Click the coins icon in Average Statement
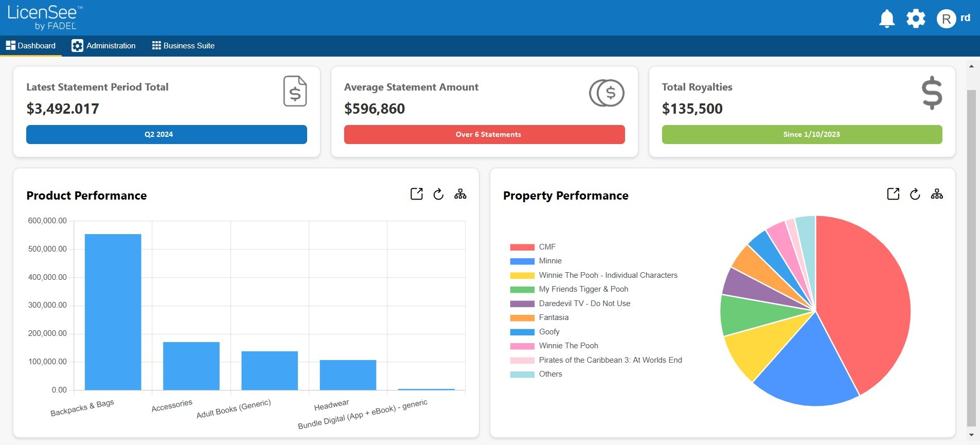Viewport: 980px width, 445px height. (x=607, y=93)
